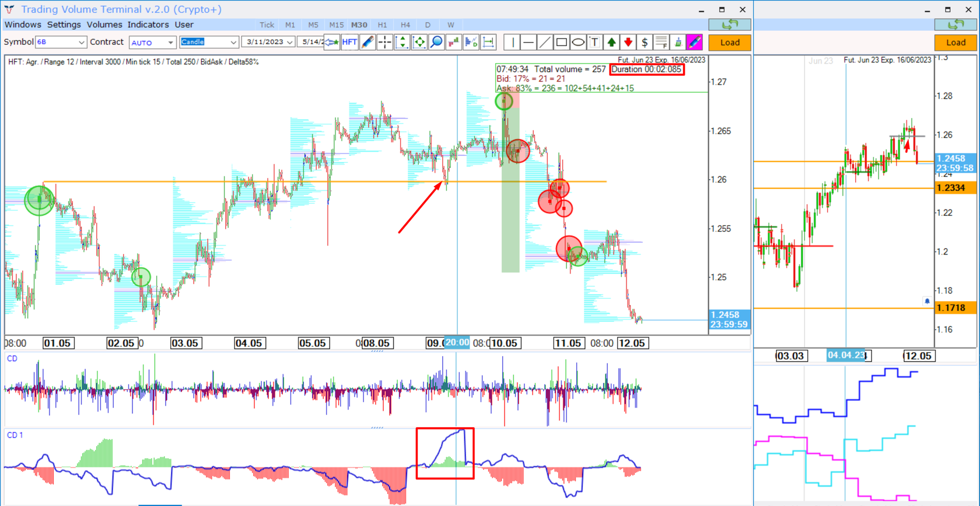This screenshot has height=506, width=980.
Task: Toggle the HFT indicator button
Action: (349, 42)
